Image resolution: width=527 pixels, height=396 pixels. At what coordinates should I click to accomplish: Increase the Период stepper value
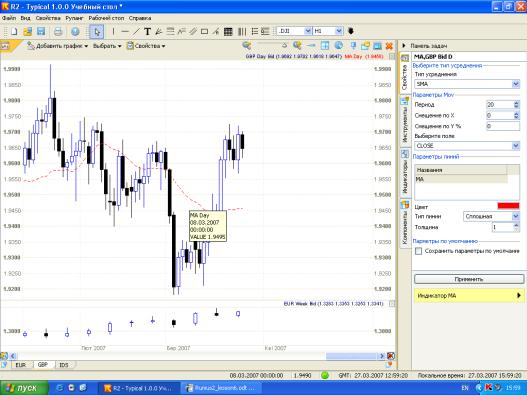coord(516,103)
